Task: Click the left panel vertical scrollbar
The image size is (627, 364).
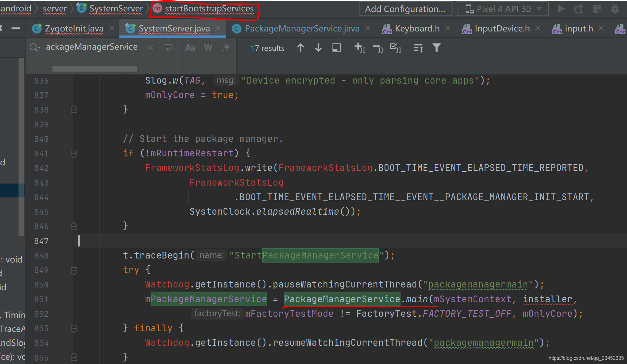Action: (x=21, y=147)
